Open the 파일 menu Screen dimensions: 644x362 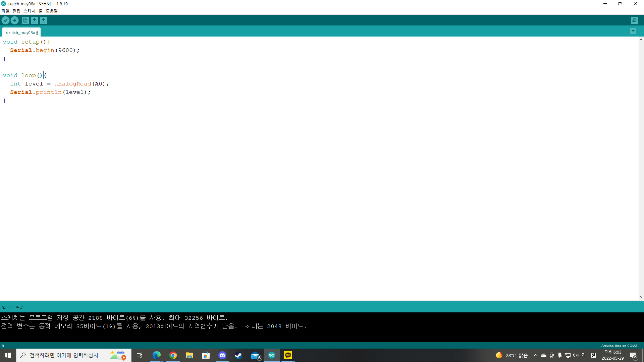coord(5,11)
